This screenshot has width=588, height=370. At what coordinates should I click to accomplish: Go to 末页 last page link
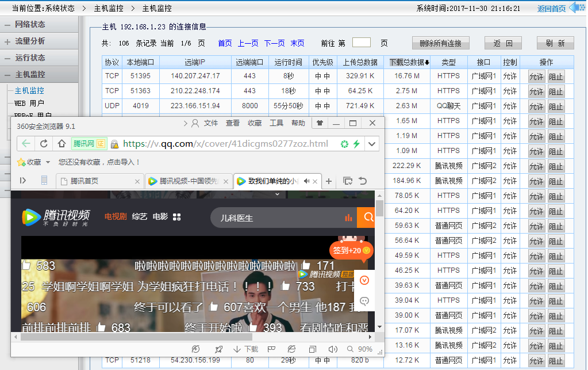[297, 43]
